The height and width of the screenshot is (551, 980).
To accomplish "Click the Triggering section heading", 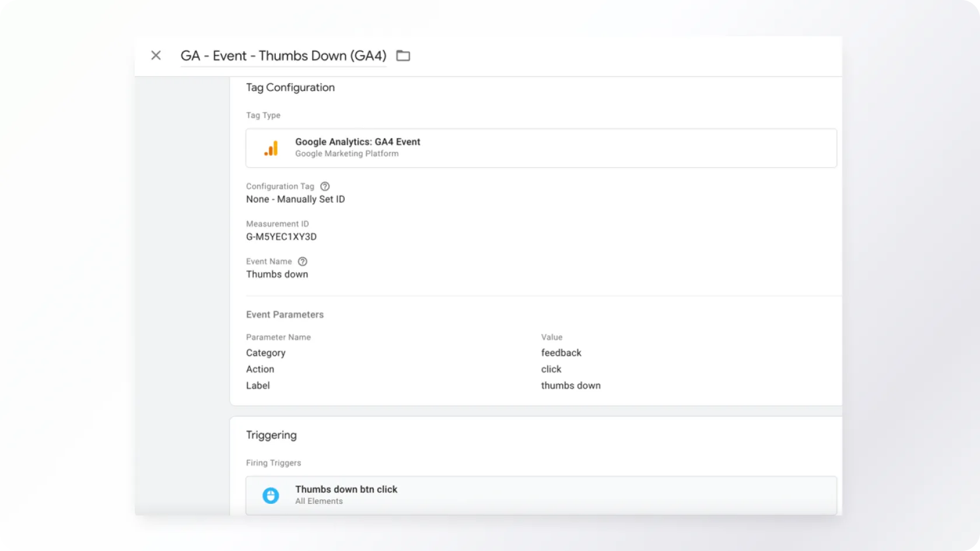I will (x=271, y=435).
